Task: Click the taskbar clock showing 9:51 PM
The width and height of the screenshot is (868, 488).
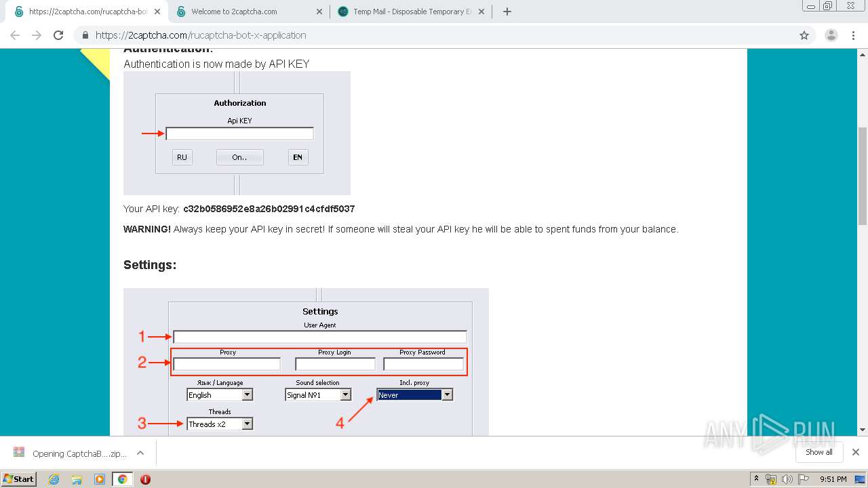Action: (833, 479)
